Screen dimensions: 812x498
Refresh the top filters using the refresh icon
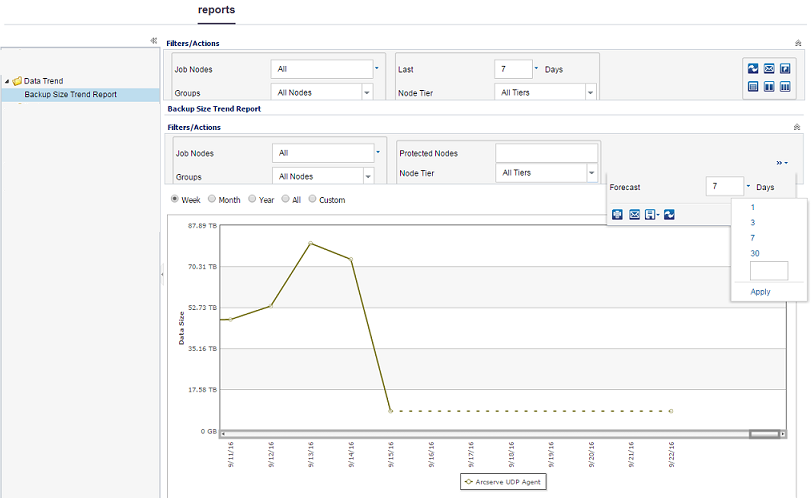(753, 68)
